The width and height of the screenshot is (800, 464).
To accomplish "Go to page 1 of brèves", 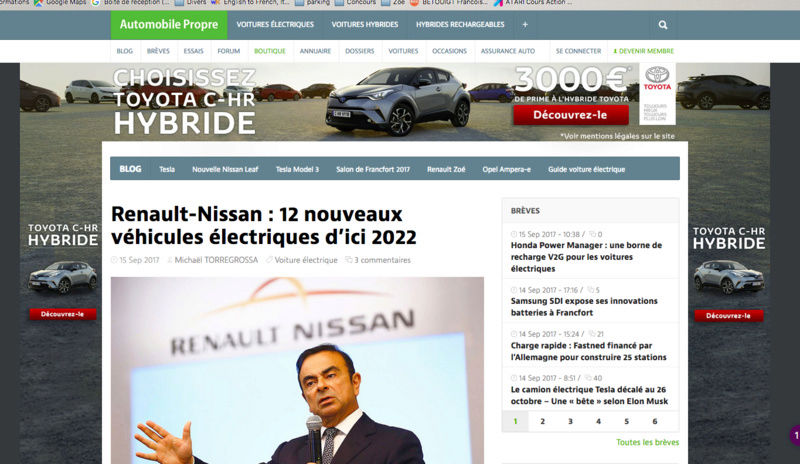I will (x=515, y=421).
